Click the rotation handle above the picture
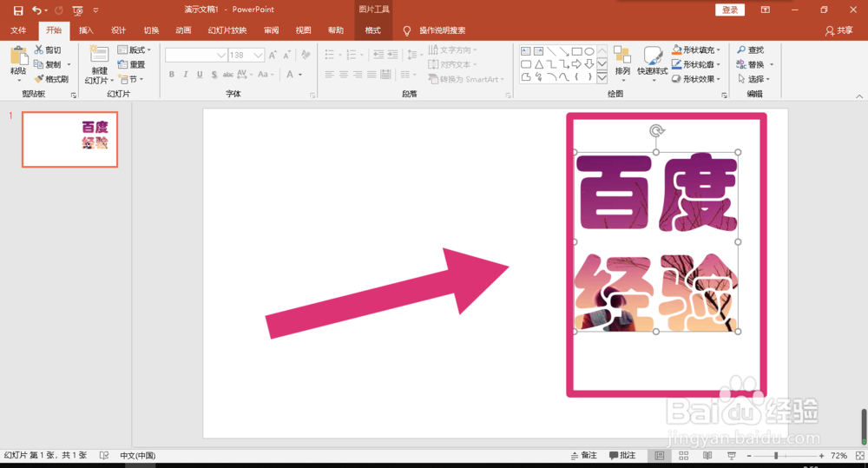 point(656,131)
